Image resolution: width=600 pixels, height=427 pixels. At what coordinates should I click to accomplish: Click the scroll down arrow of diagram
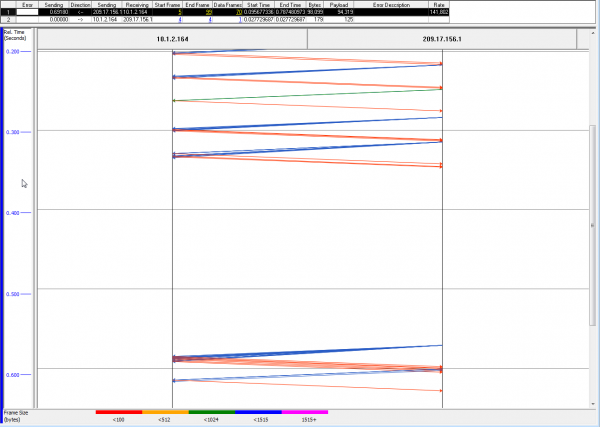point(593,403)
